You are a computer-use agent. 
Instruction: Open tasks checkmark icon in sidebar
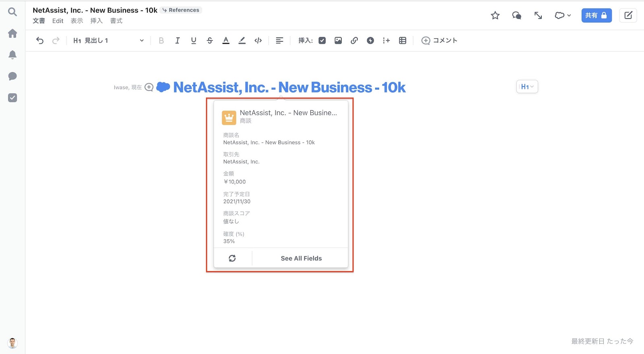12,98
